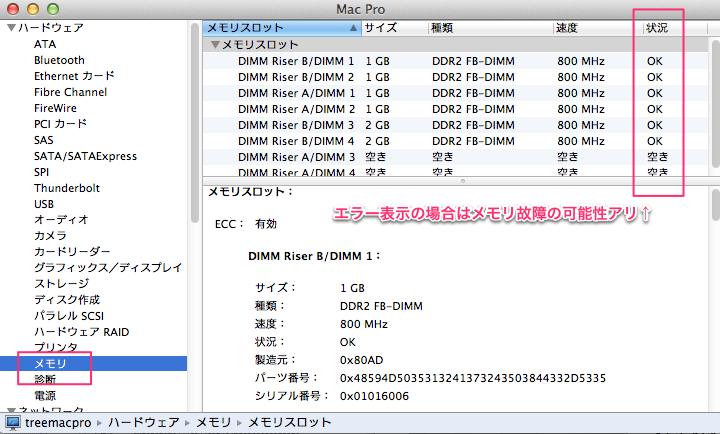Select the DIMM Riser B/DIMM 3 row
Viewport: 720px width, 434px height.
456,125
